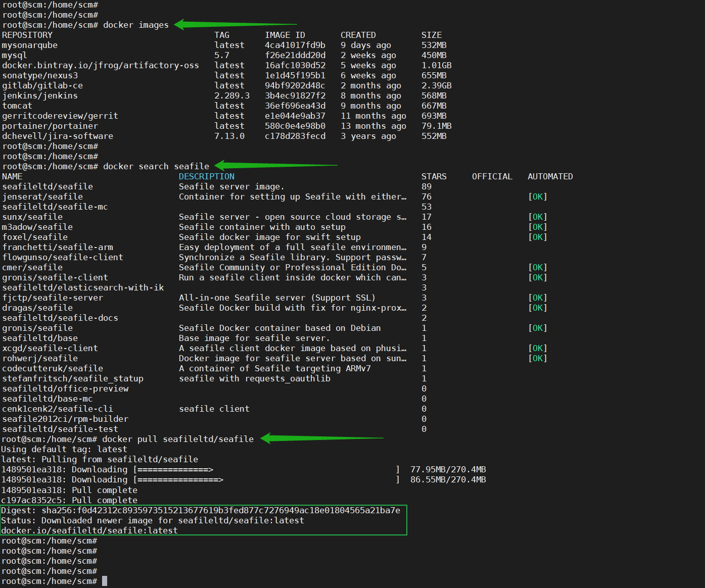Image resolution: width=705 pixels, height=588 pixels.
Task: Select the mysql repository row name
Action: pyautogui.click(x=15, y=55)
